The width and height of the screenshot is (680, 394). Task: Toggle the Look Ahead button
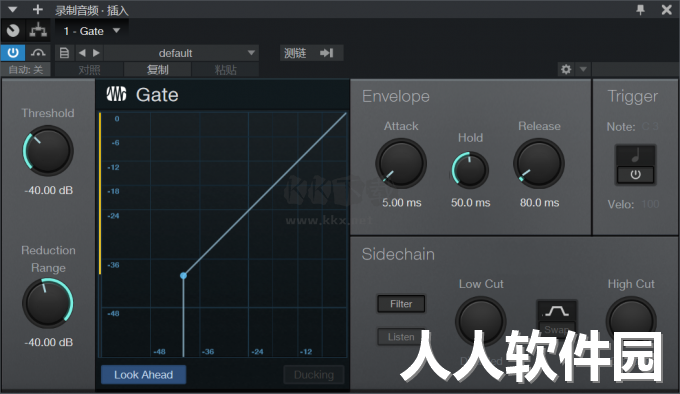coord(144,374)
